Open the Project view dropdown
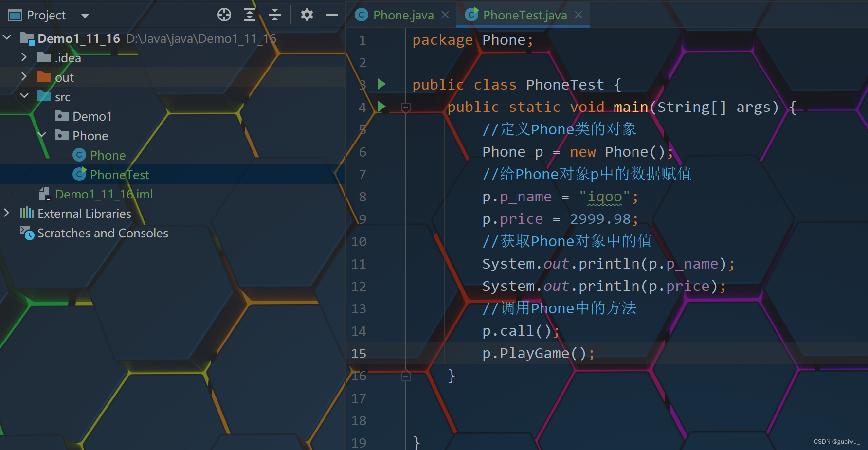The image size is (868, 450). (x=85, y=16)
